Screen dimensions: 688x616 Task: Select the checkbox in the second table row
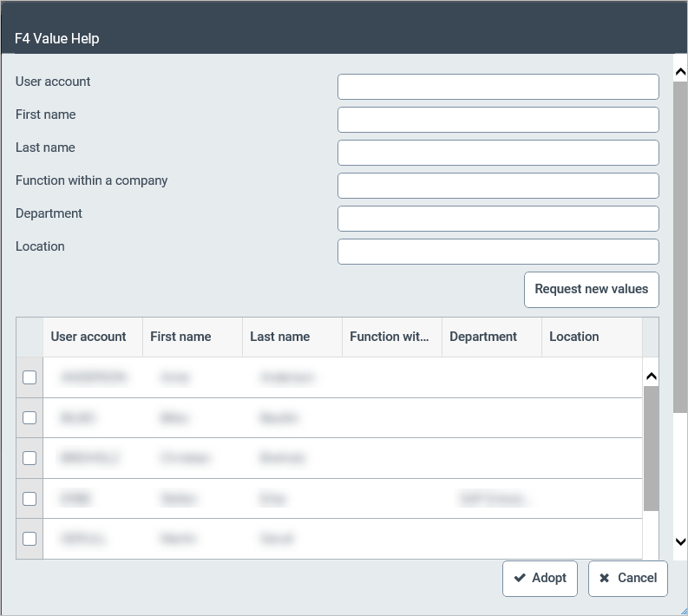[29, 417]
